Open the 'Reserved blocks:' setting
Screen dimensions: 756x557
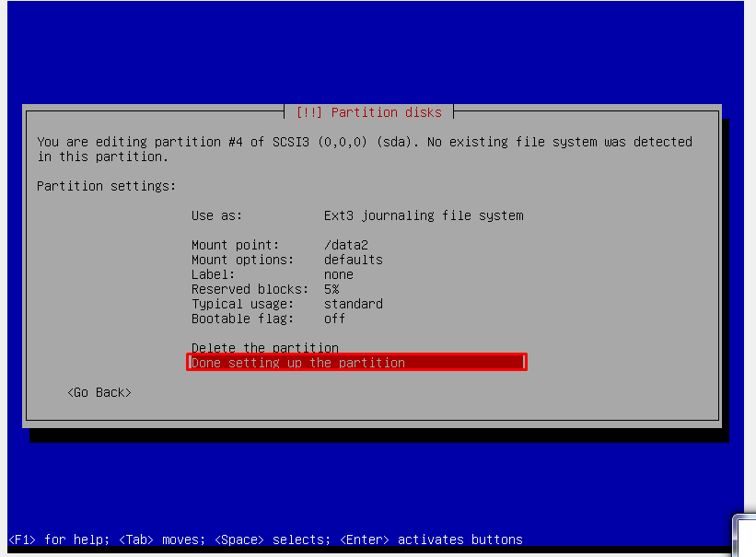coord(250,289)
